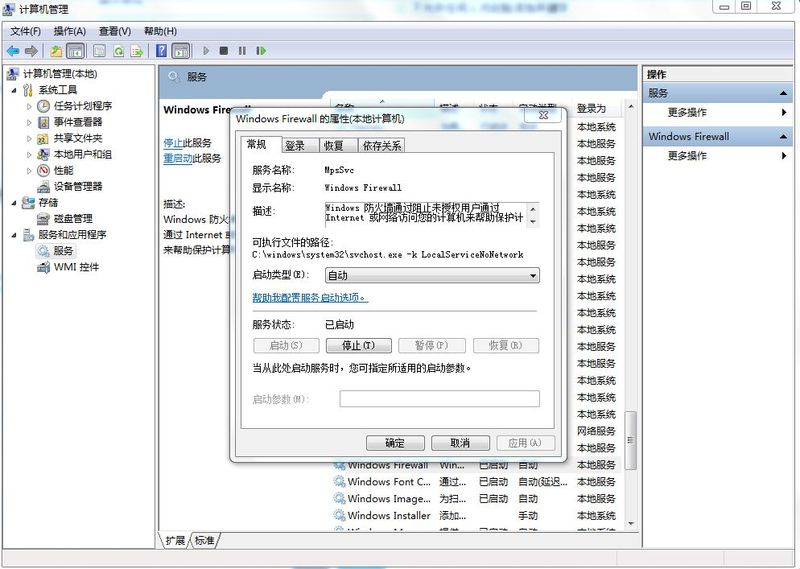Select 事件查看器 in the tree
The image size is (800, 569).
(77, 122)
